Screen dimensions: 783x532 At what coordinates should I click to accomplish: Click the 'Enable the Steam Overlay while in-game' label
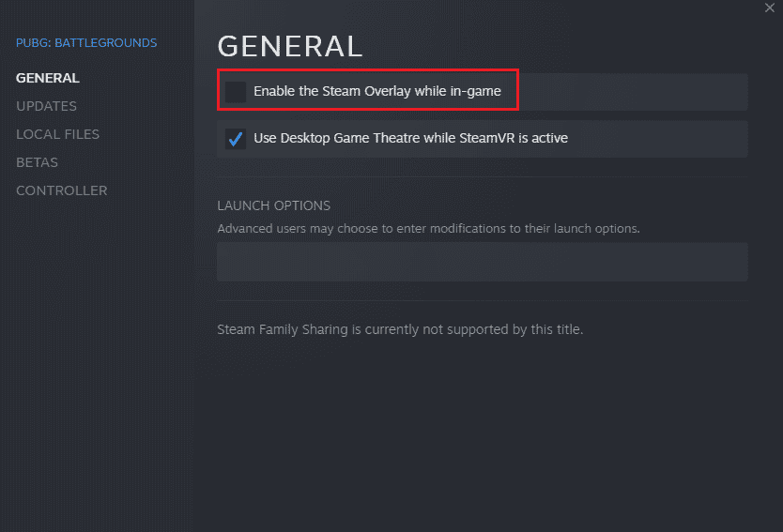click(377, 92)
